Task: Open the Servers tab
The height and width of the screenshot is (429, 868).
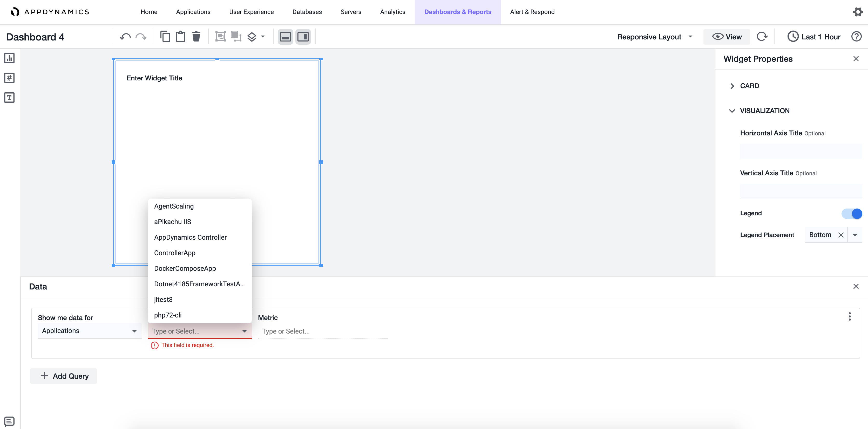Action: [351, 12]
